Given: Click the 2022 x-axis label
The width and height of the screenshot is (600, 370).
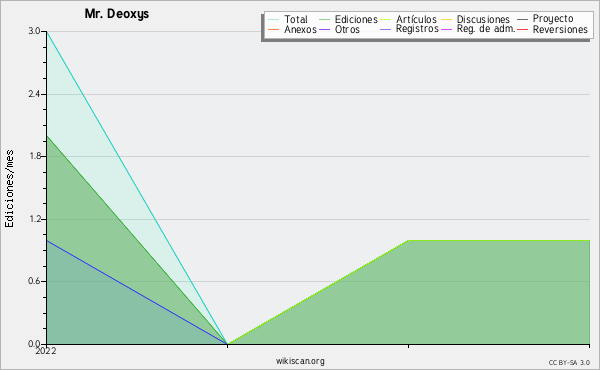Looking at the screenshot, I should pos(46,351).
